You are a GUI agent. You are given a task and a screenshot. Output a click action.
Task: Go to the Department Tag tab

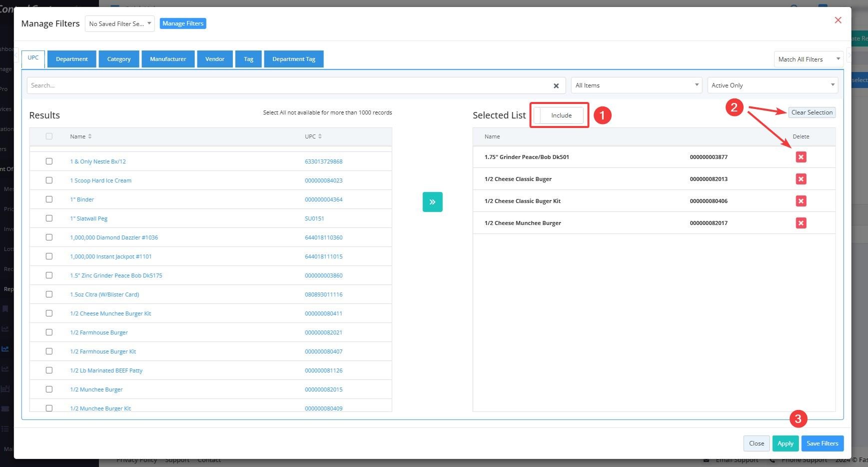(294, 59)
